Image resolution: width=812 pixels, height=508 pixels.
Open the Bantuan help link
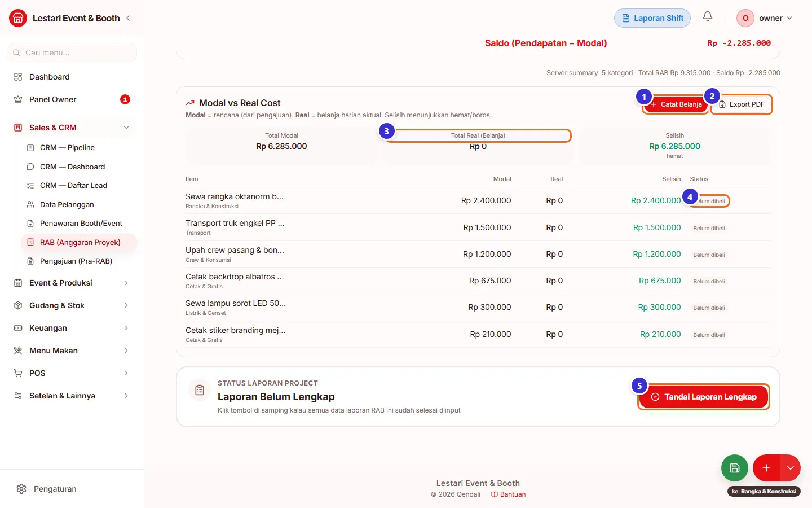pos(508,494)
